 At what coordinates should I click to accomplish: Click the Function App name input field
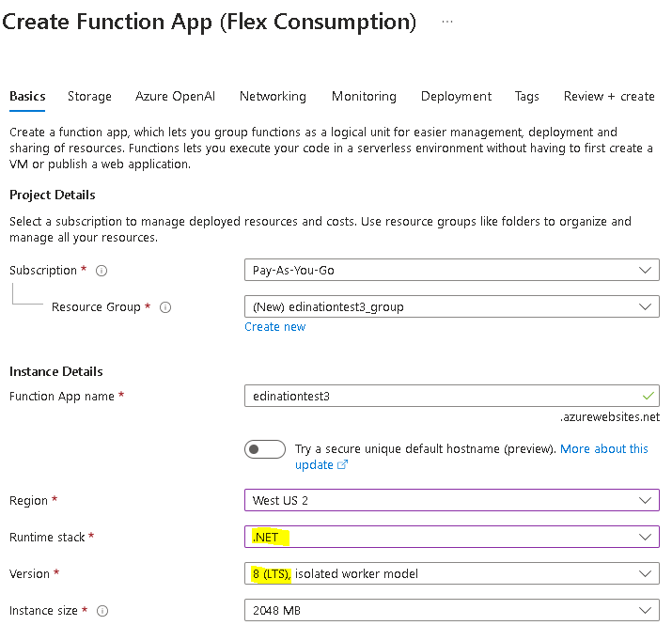point(452,396)
